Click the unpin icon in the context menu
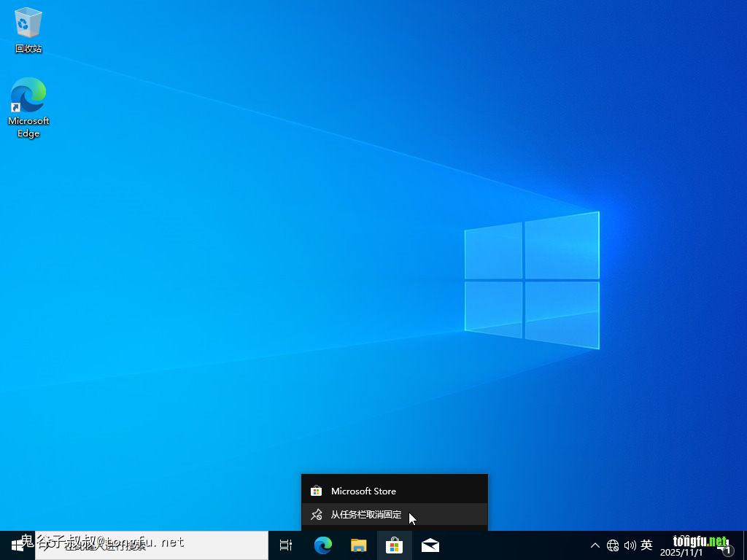 click(x=316, y=515)
